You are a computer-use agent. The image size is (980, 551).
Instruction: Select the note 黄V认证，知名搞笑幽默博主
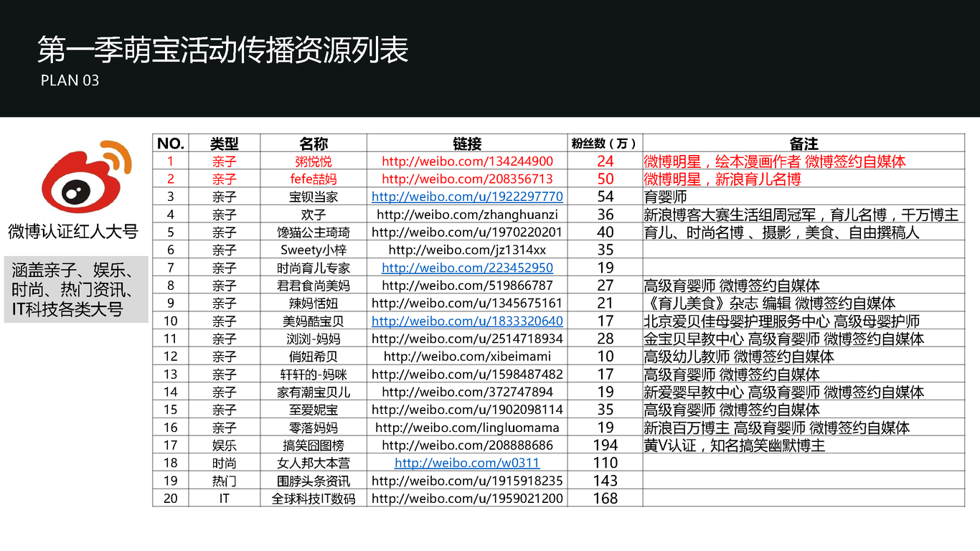coord(735,445)
